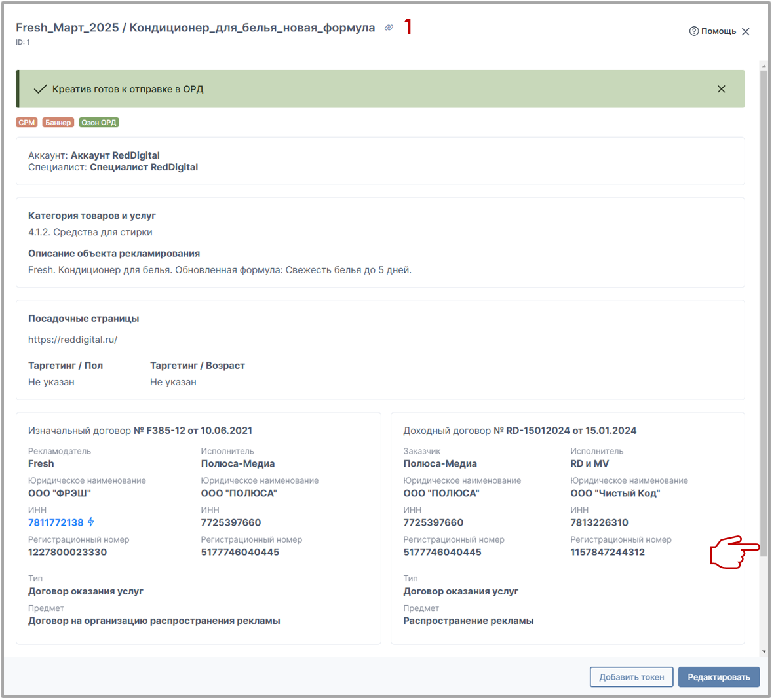Select legal name ООО "ФРЭШ"
Image resolution: width=774 pixels, height=700 pixels.
[60, 493]
